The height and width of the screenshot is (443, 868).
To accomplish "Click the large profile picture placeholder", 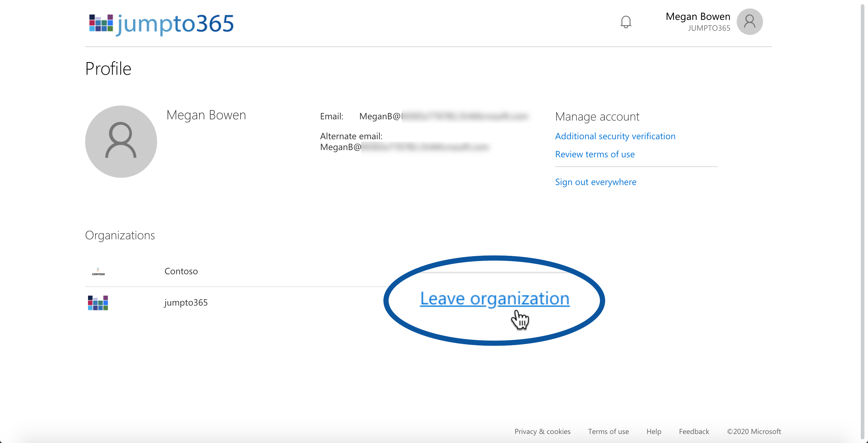I will (x=121, y=142).
